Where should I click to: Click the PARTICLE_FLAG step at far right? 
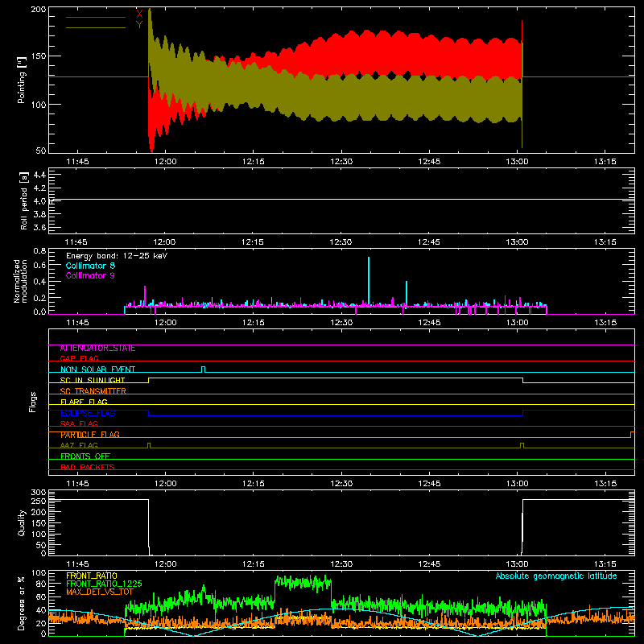633,435
